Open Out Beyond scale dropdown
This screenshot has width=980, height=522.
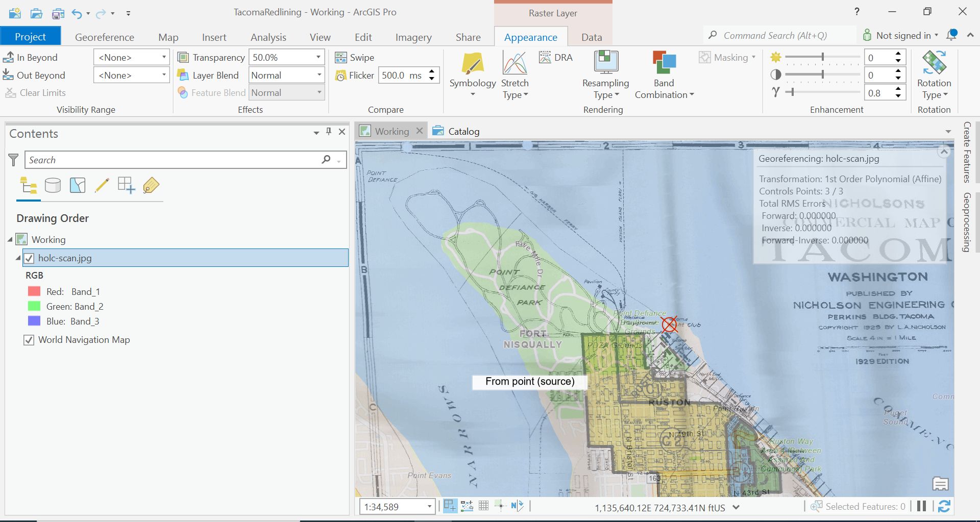[164, 75]
